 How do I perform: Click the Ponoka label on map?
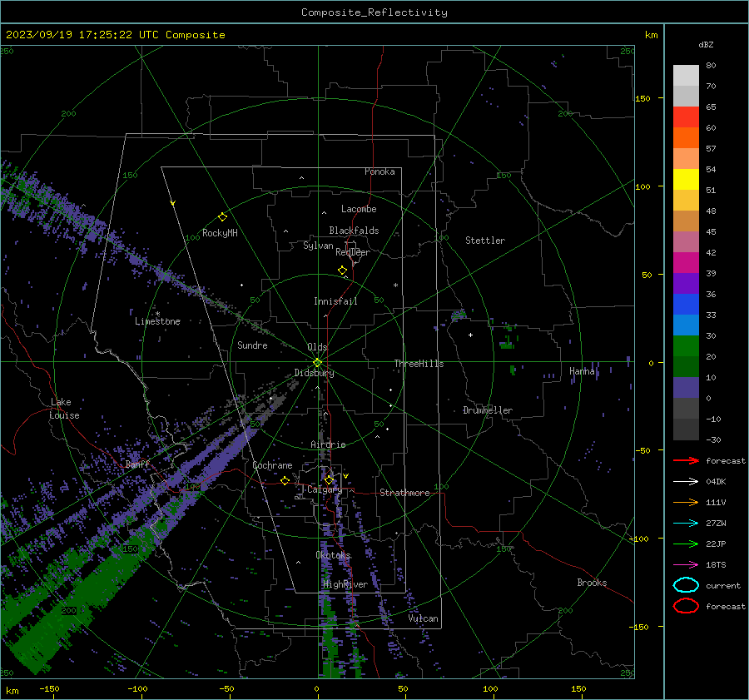(x=379, y=171)
